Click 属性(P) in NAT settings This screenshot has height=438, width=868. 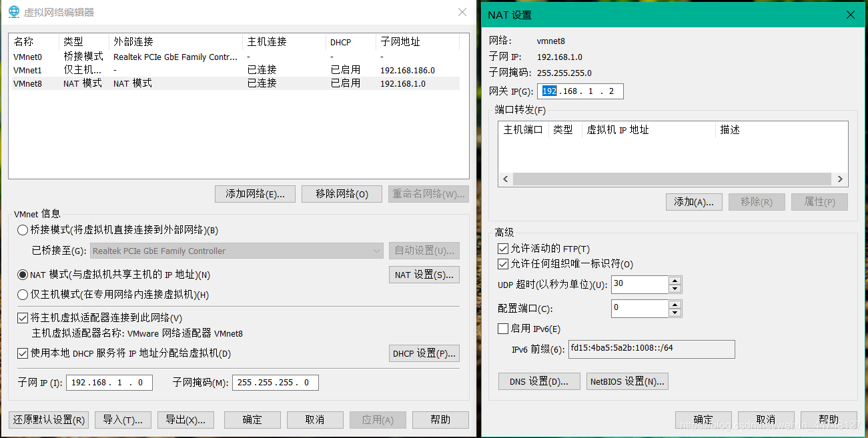tap(819, 202)
